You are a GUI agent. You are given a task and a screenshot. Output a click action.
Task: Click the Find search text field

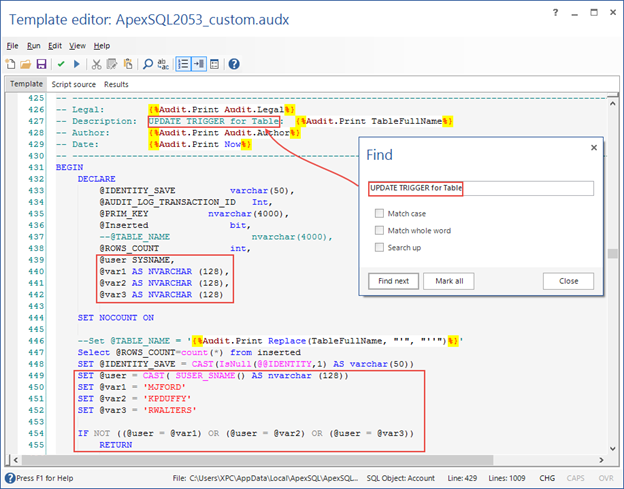[481, 188]
